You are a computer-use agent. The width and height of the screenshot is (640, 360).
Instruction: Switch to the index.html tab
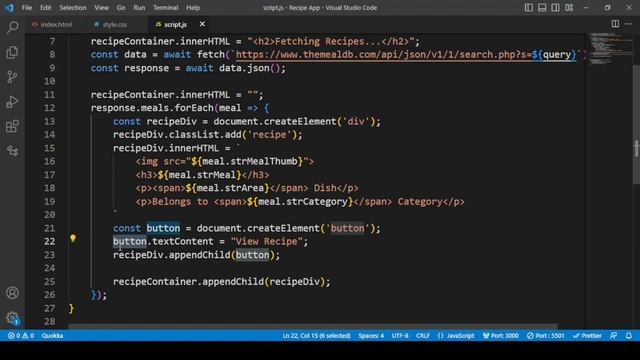[x=52, y=24]
